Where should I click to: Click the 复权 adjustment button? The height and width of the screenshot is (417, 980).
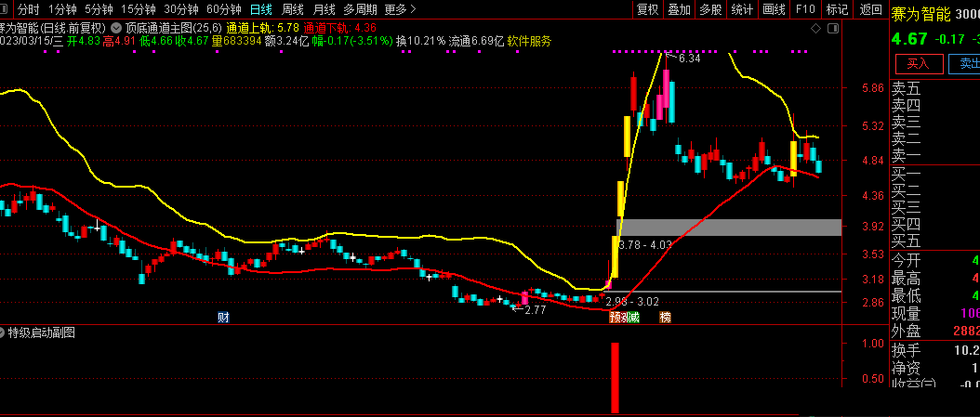click(x=647, y=9)
